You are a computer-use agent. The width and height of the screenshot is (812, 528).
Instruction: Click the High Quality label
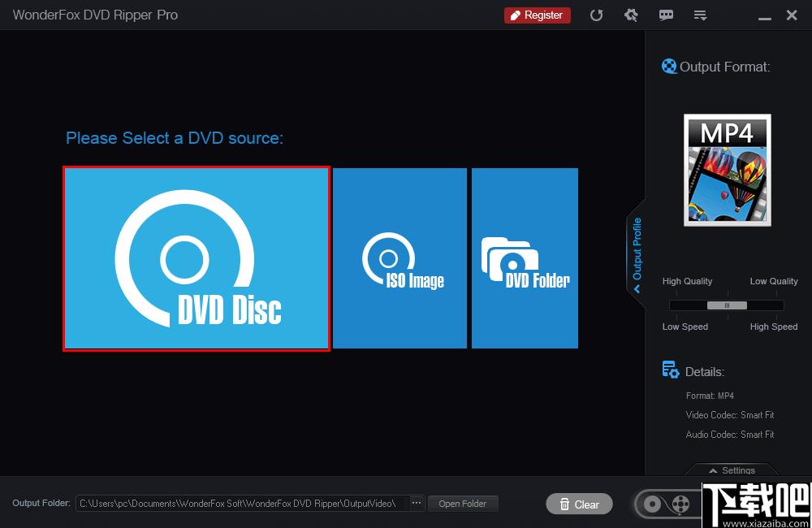tap(687, 281)
